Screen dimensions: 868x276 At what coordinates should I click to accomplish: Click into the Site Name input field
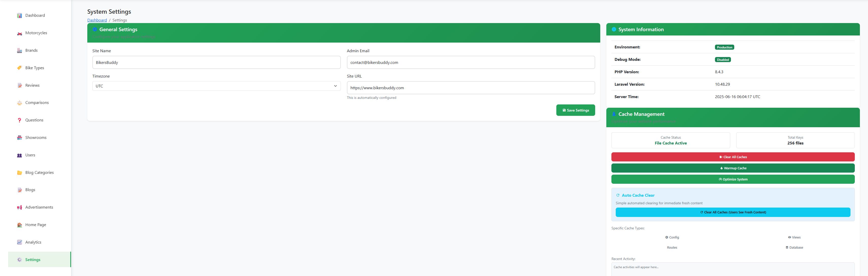point(216,63)
